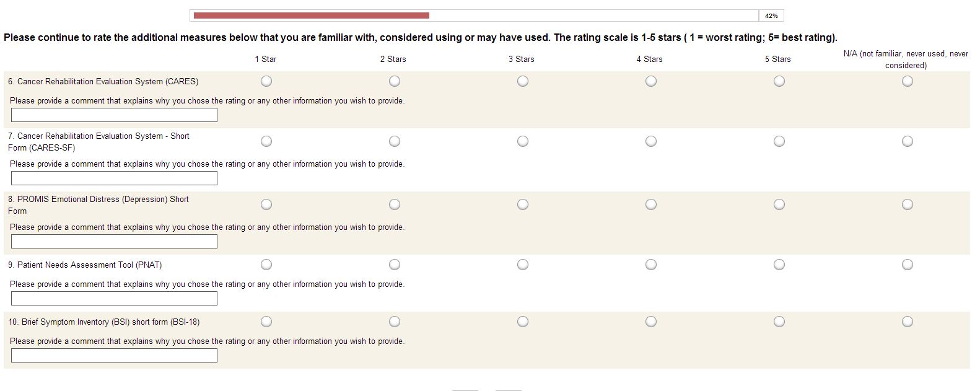
Task: Choose 5 Stars for PNAT
Action: click(x=779, y=265)
